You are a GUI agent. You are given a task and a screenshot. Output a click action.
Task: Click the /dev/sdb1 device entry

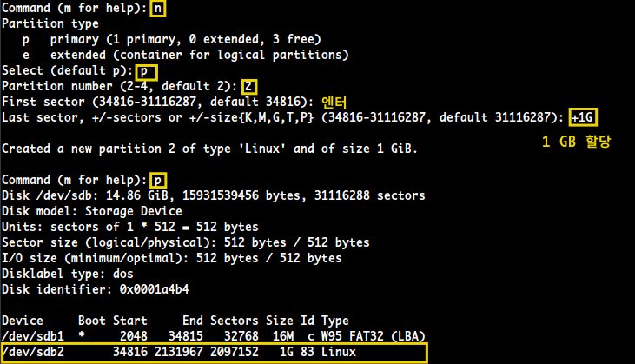tap(33, 336)
